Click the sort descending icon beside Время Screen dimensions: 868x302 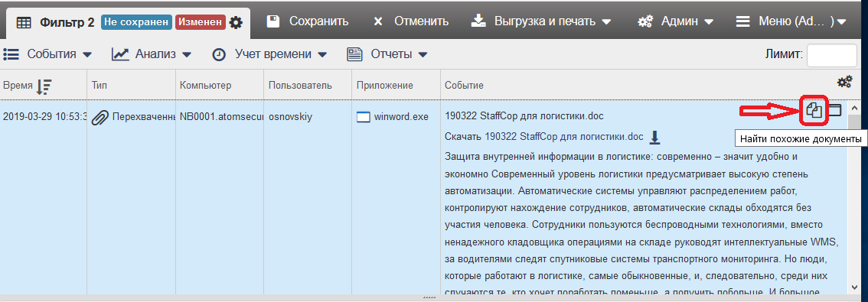coord(44,86)
